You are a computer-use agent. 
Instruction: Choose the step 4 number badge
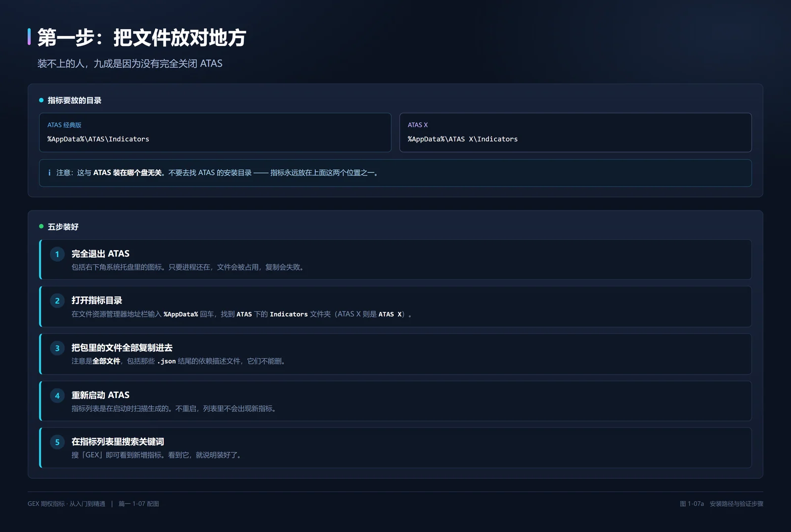click(57, 396)
